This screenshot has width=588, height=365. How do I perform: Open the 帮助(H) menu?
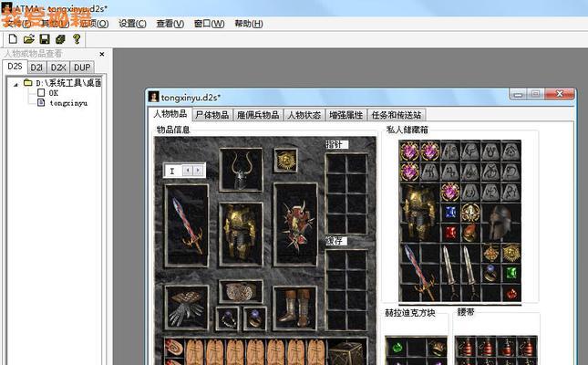(249, 24)
